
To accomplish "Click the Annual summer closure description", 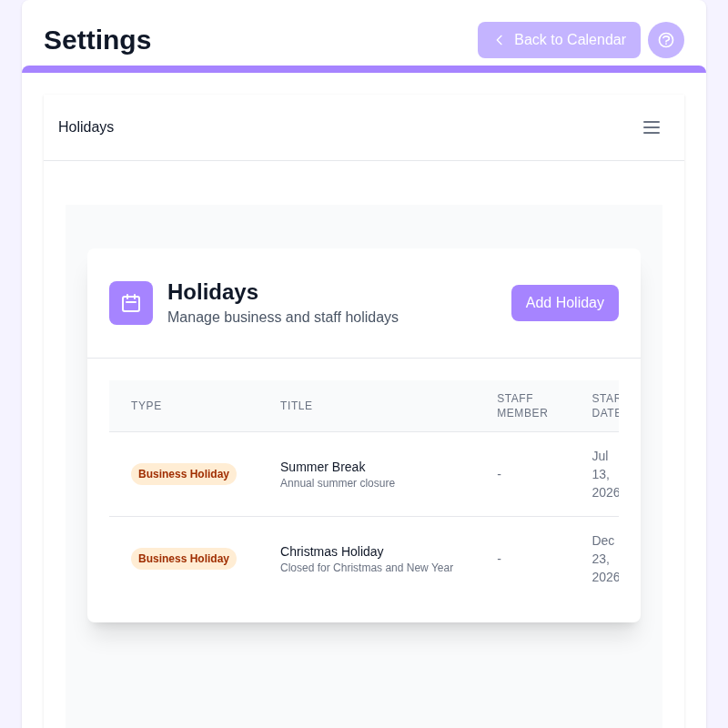I will pos(338,483).
